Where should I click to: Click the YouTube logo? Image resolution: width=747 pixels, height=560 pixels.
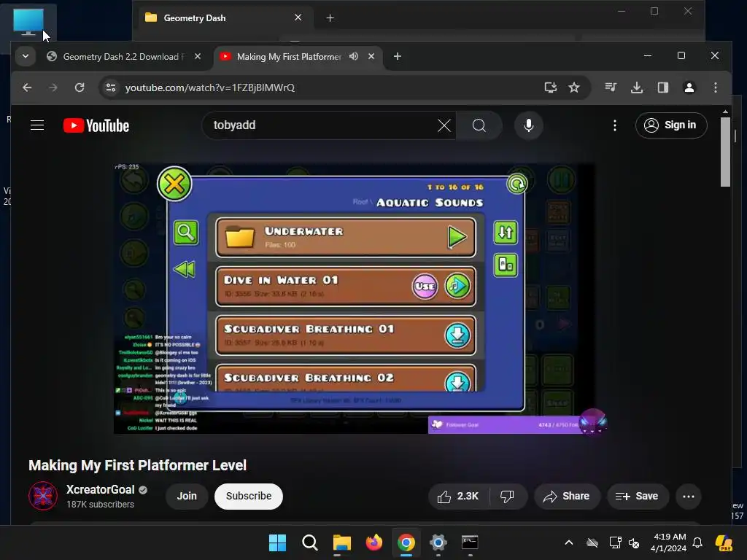click(96, 125)
